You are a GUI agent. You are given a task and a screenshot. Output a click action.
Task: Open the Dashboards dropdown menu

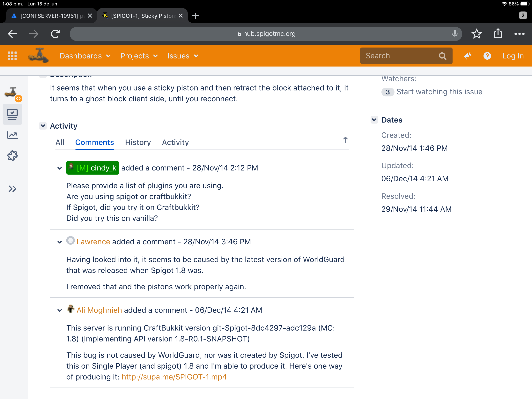click(85, 56)
